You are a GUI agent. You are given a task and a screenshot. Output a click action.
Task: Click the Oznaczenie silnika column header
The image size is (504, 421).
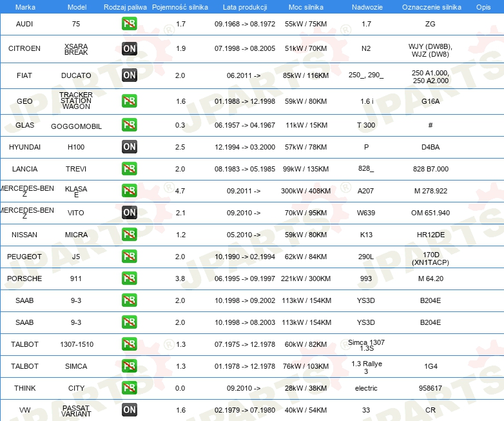[x=432, y=7]
